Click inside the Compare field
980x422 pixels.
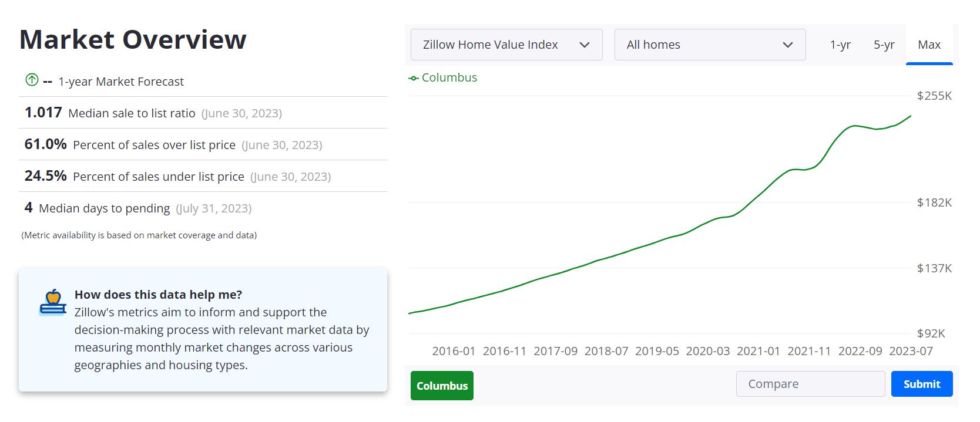click(x=810, y=383)
